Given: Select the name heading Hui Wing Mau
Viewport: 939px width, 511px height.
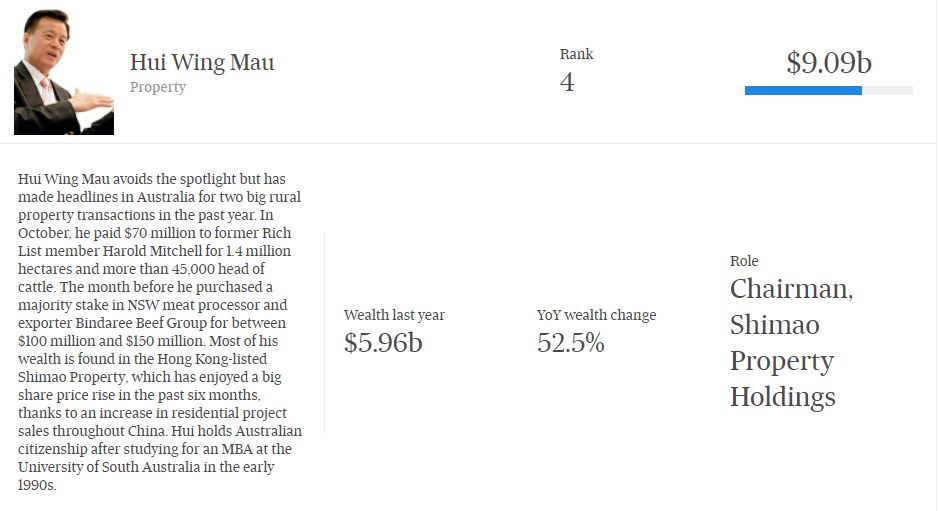Looking at the screenshot, I should point(202,63).
